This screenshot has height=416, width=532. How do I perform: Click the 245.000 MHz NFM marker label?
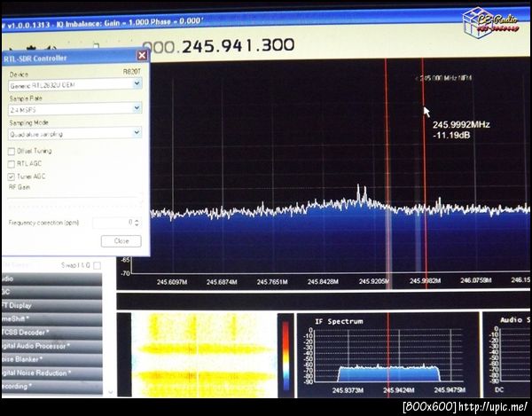pyautogui.click(x=444, y=78)
